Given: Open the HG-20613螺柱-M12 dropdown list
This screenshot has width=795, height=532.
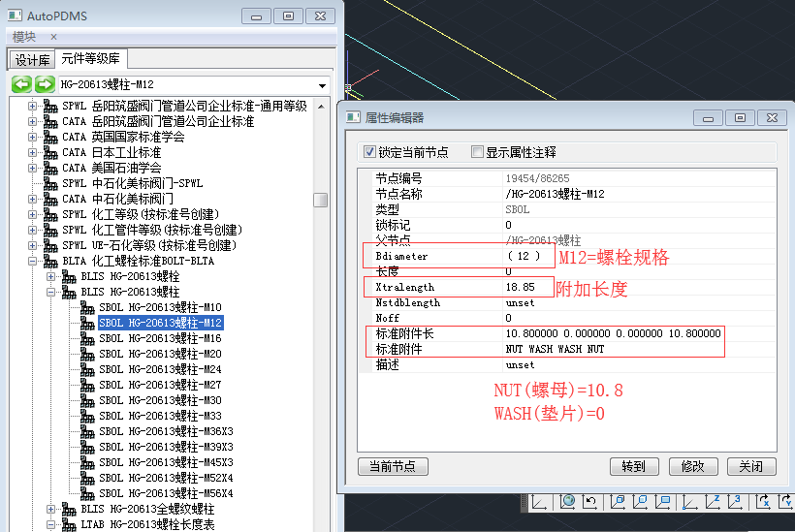Looking at the screenshot, I should click(322, 85).
